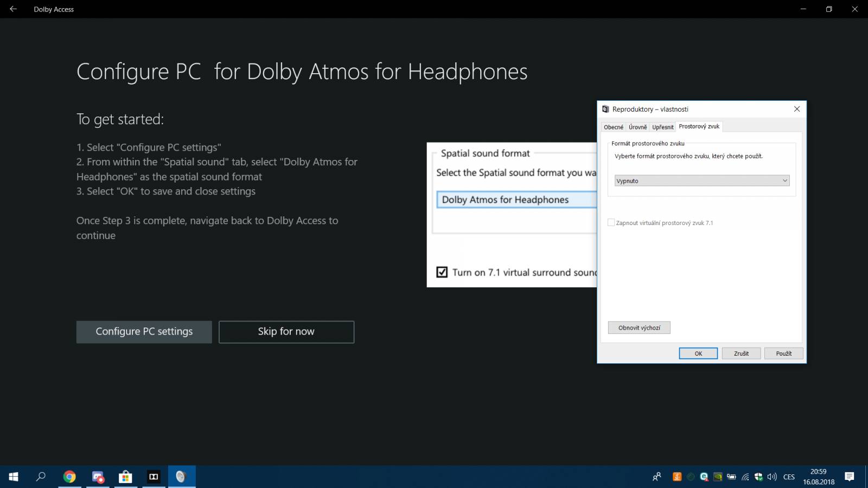
Task: Confirm with the OK button
Action: [x=698, y=354]
